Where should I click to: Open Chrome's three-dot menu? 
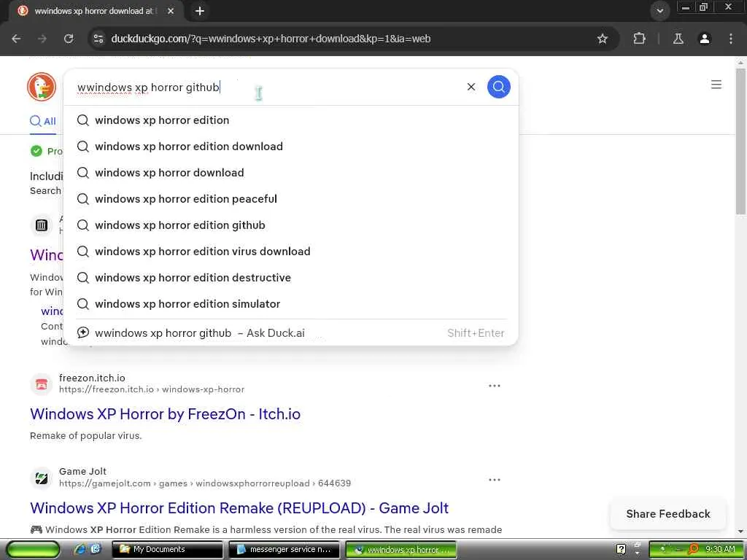730,39
